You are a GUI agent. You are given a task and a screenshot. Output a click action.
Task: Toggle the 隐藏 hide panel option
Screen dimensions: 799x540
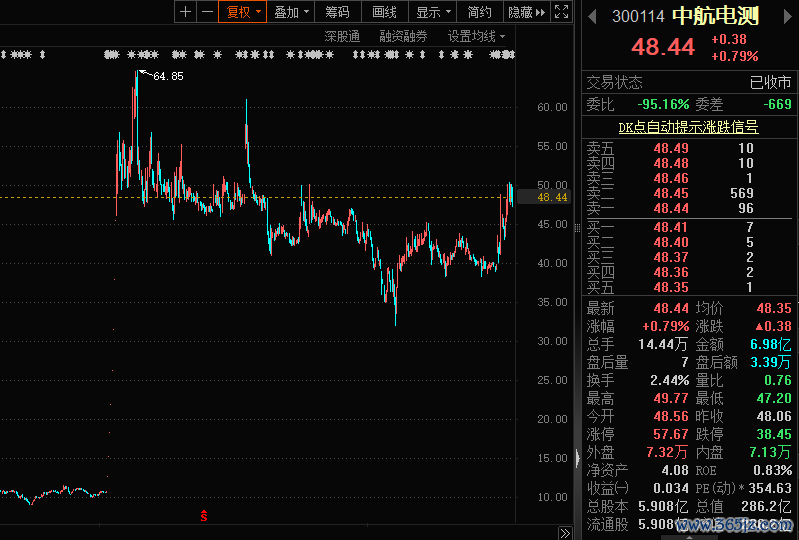coord(520,12)
